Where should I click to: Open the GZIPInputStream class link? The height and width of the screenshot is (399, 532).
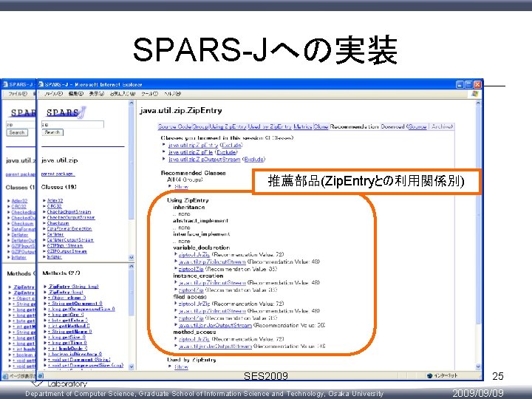pyautogui.click(x=65, y=245)
